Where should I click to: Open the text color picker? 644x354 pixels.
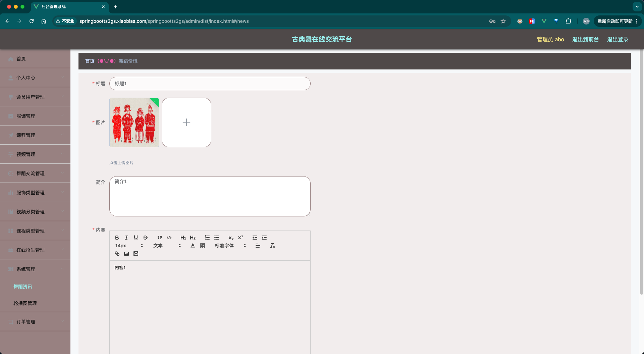[193, 246]
